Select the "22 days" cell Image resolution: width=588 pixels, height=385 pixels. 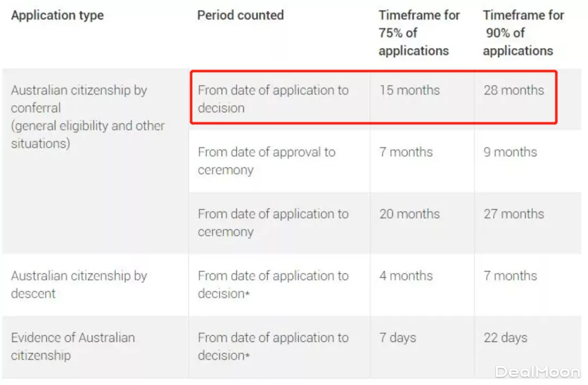coord(505,338)
